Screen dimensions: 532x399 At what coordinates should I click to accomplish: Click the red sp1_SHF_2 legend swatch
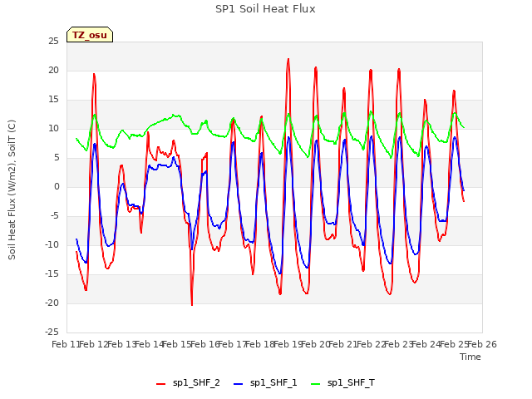[160, 384]
